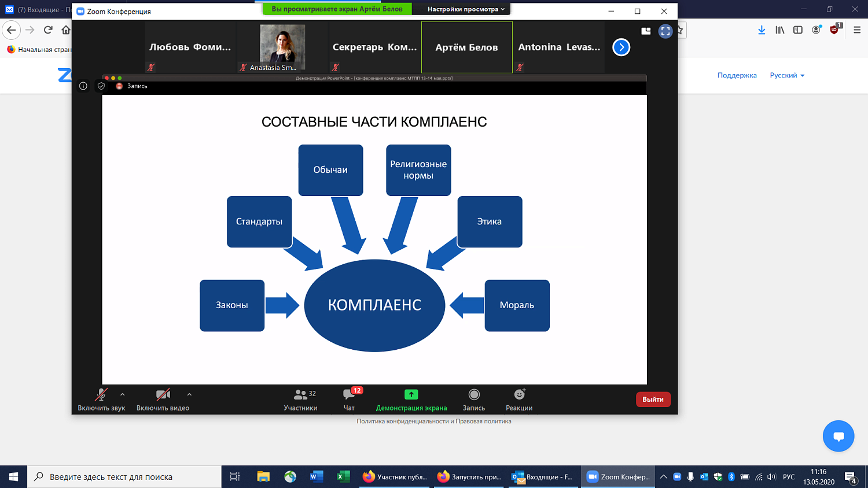The height and width of the screenshot is (488, 868).
Task: Open Начальная страница bookmark
Action: [39, 50]
